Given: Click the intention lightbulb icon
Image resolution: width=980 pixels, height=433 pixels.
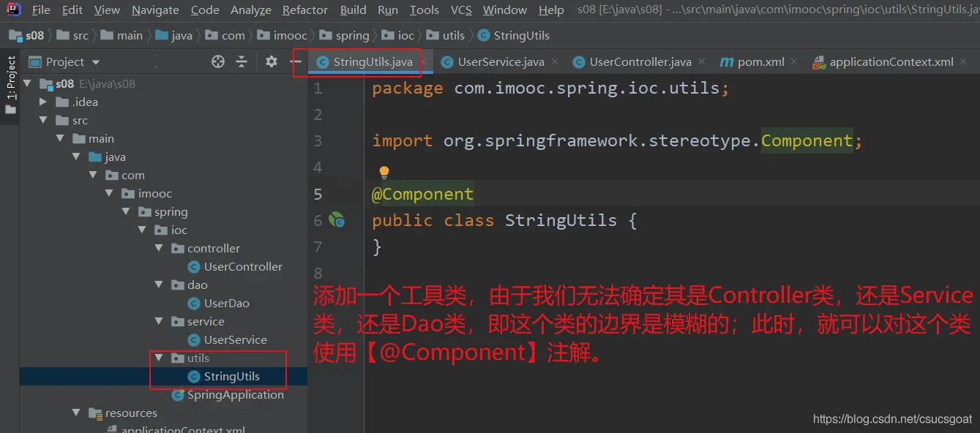Looking at the screenshot, I should pos(384,173).
